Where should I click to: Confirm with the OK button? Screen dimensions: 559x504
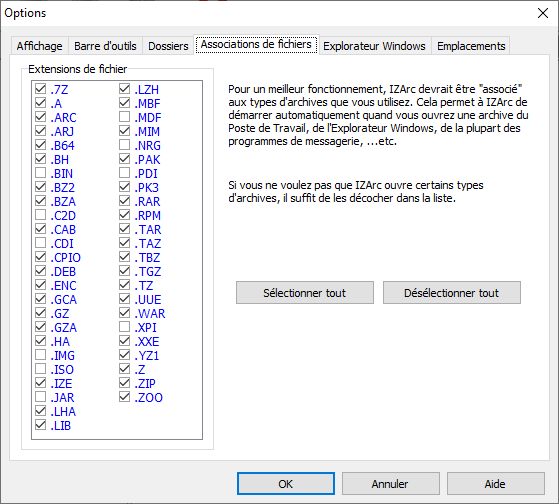pyautogui.click(x=286, y=484)
